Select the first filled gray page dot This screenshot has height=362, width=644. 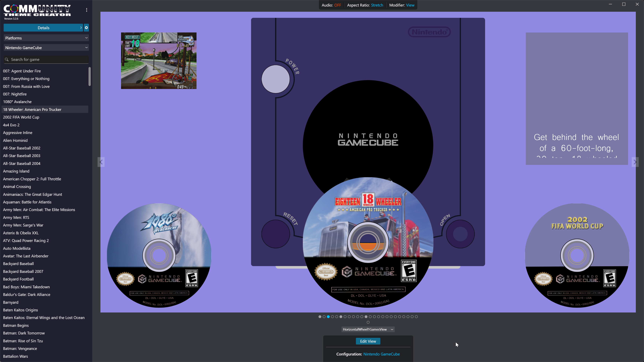click(320, 317)
